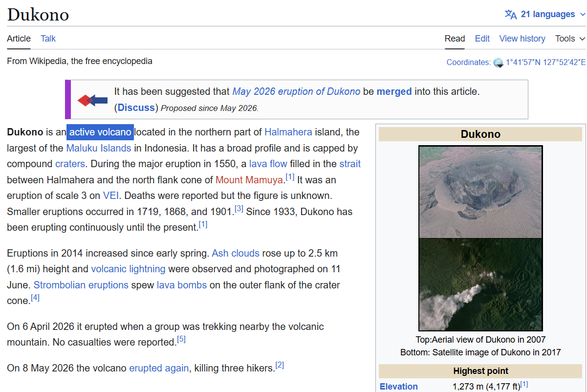Click caption 'Bottom: Satellite image of Dukono in 2017'
The image size is (587, 392).
(x=480, y=352)
